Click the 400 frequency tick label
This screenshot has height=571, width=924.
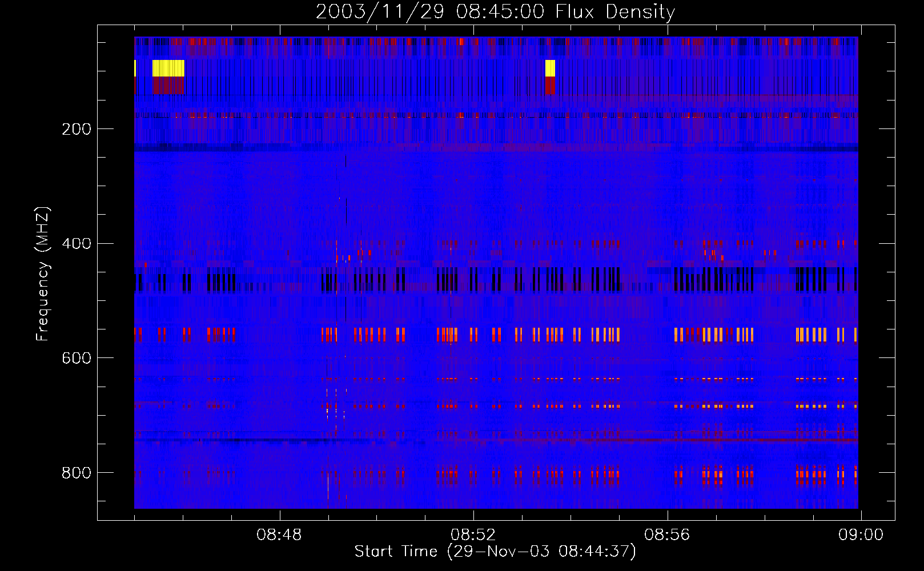click(x=77, y=244)
